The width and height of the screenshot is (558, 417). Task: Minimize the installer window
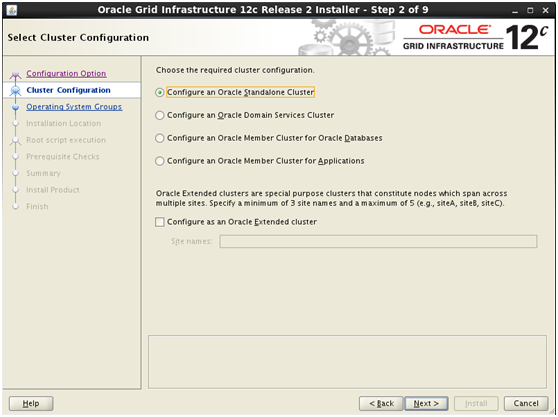coord(515,10)
